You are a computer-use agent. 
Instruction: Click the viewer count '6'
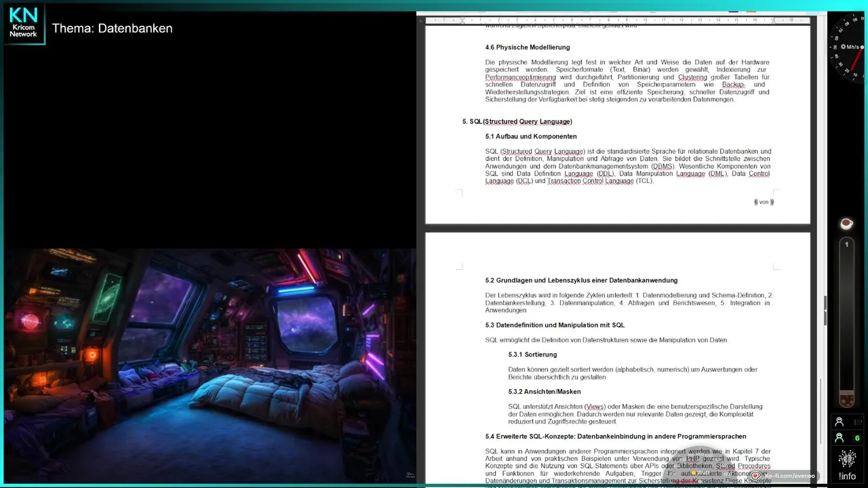coord(857,439)
